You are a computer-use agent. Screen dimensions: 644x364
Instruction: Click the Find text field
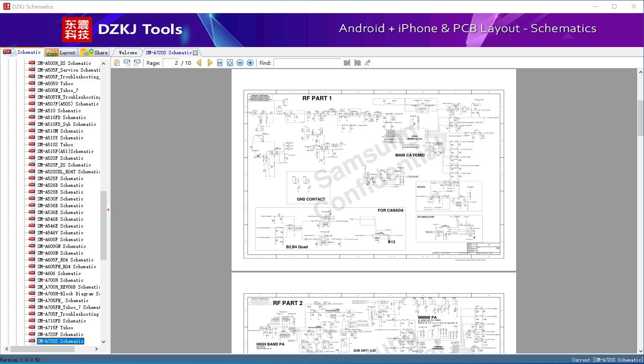(x=307, y=63)
